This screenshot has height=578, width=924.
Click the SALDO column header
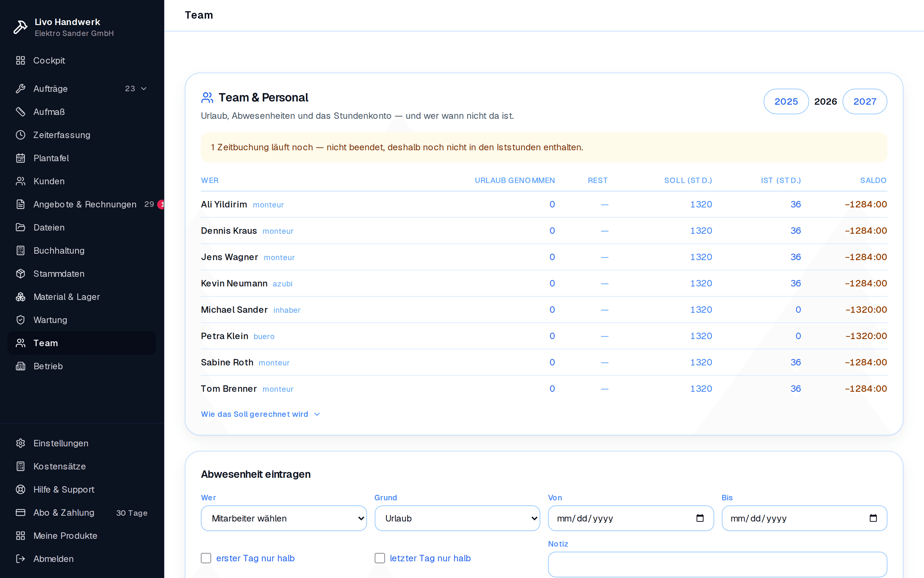[873, 180]
